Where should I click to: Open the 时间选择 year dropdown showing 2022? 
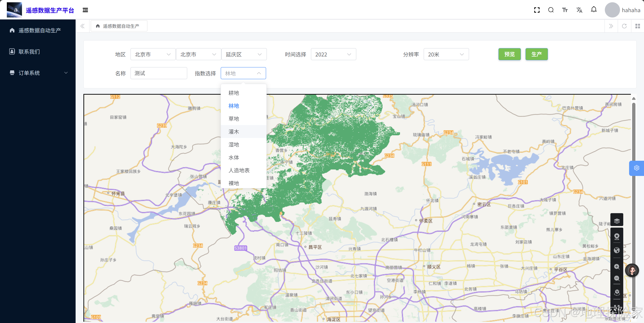333,54
